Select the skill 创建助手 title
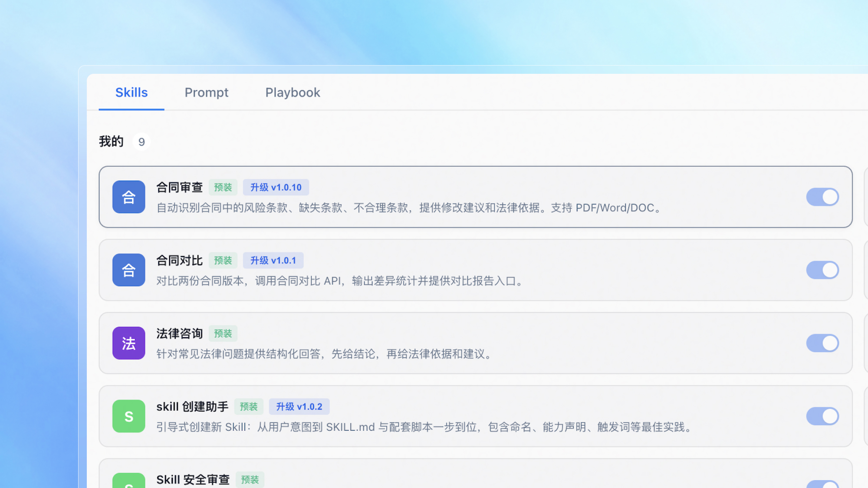This screenshot has height=488, width=868. (192, 407)
